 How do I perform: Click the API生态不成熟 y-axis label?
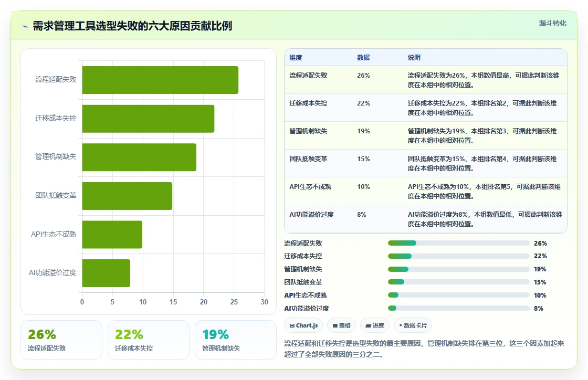click(x=54, y=234)
